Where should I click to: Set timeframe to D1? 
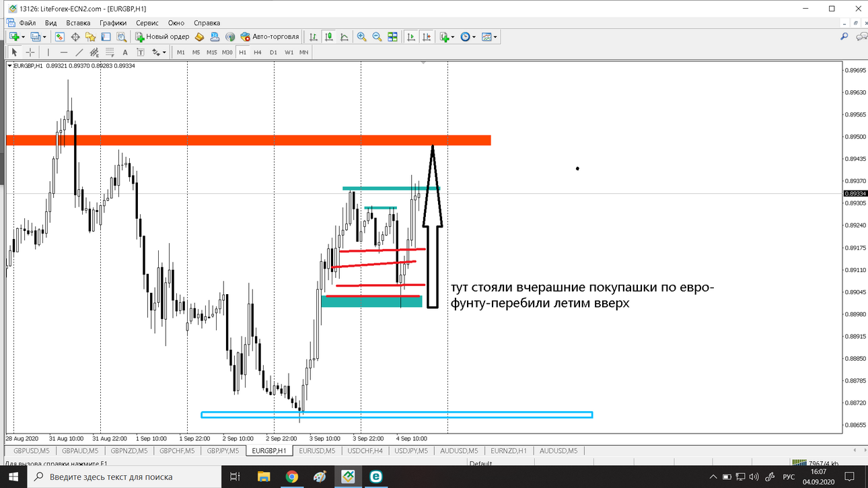coord(273,52)
